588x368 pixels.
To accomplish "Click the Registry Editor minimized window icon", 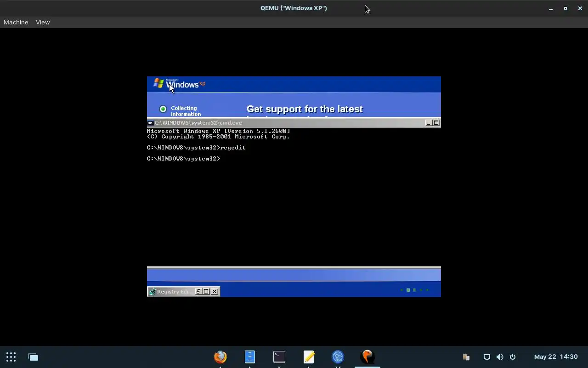I will (x=152, y=292).
